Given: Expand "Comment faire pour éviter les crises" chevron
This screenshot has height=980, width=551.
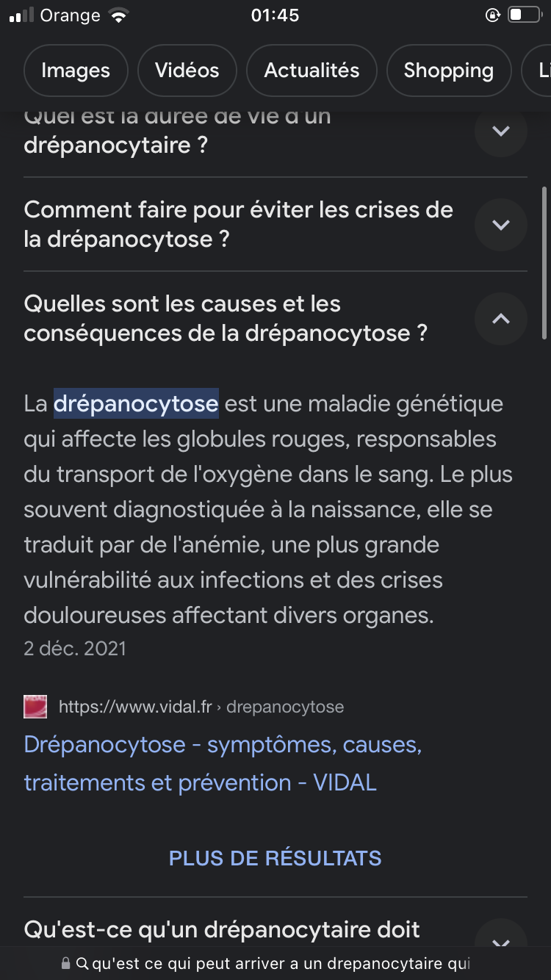Looking at the screenshot, I should pos(500,225).
